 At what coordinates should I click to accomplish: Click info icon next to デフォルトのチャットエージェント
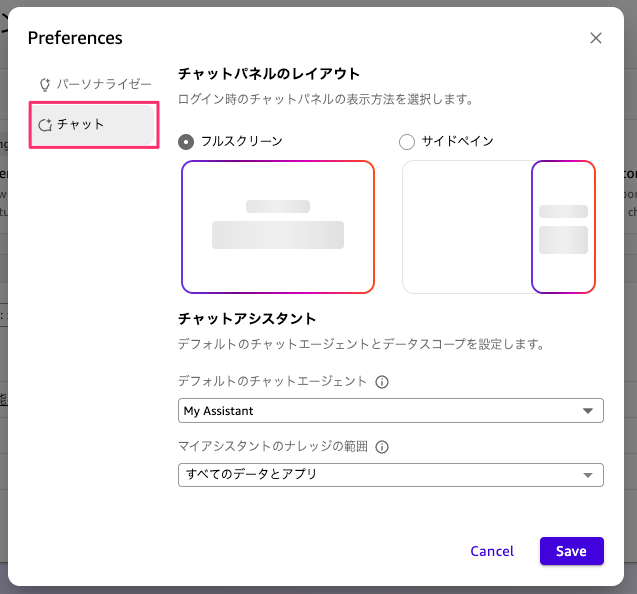[x=381, y=382]
